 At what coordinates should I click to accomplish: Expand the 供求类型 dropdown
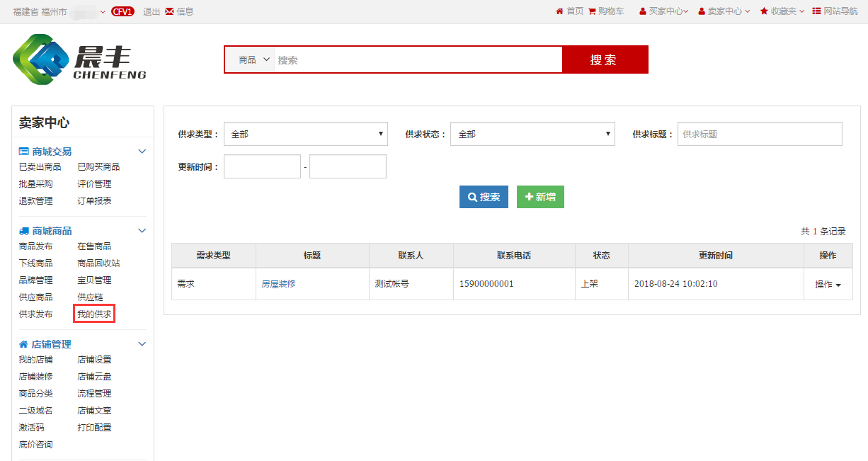coord(306,134)
